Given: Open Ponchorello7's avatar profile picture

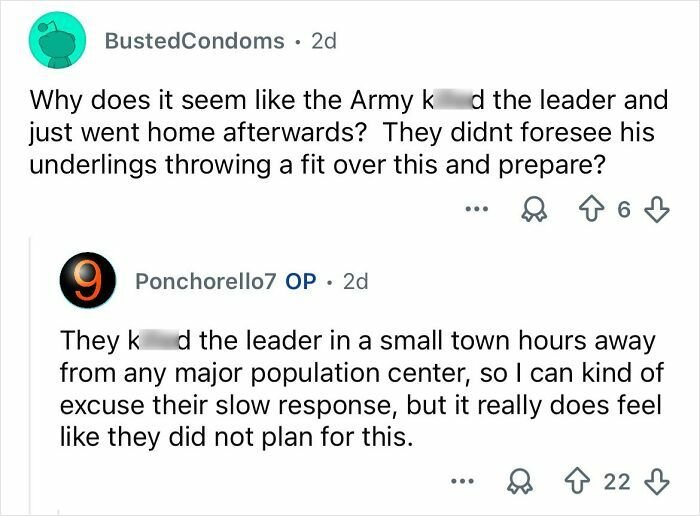Looking at the screenshot, I should (x=87, y=281).
